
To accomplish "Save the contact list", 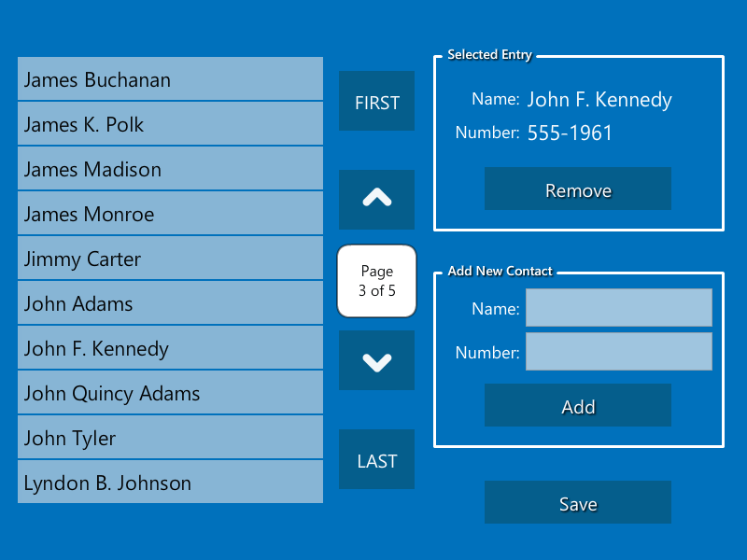I will [577, 502].
